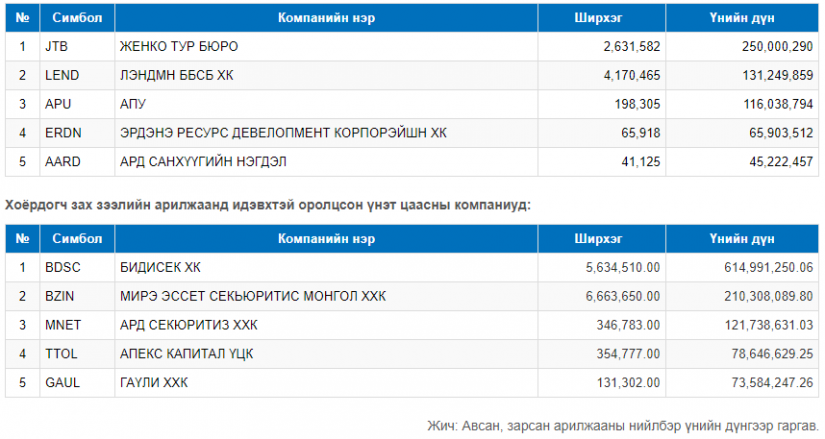The image size is (825, 439).
Task: Open the MNET symbol entry
Action: (63, 325)
